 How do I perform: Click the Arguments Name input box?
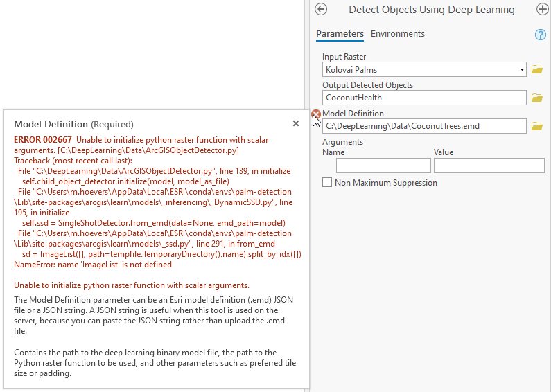coord(383,166)
